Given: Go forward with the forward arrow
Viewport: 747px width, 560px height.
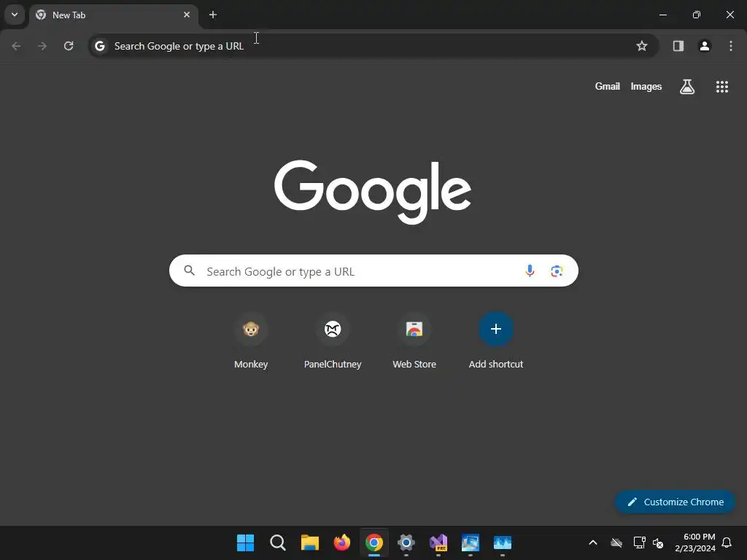Looking at the screenshot, I should coord(42,46).
